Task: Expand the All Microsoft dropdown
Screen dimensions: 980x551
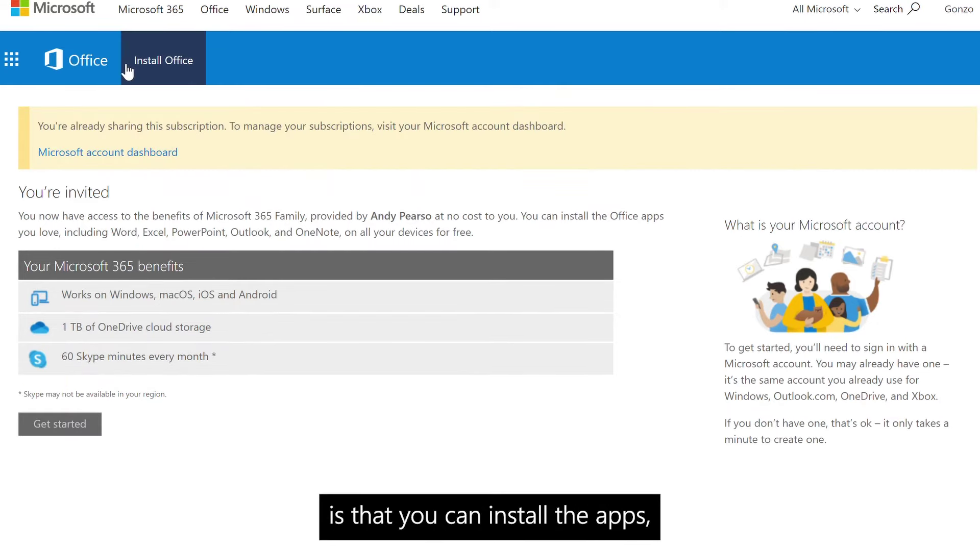Action: point(826,9)
